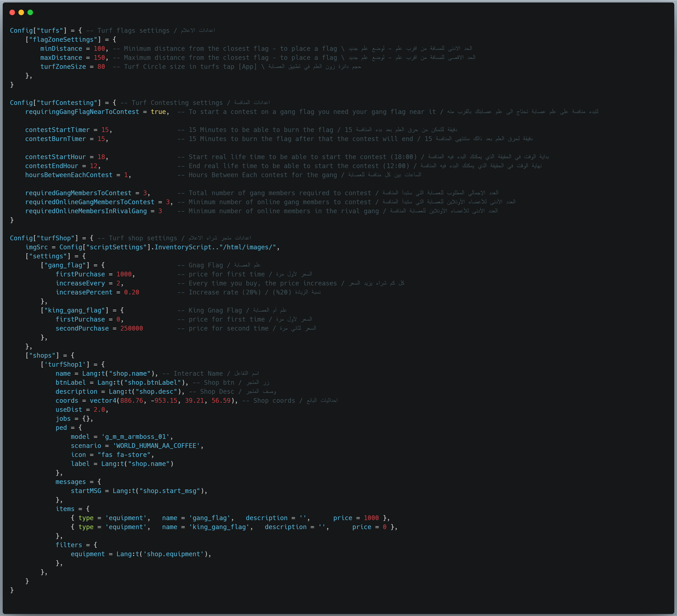Screen dimensions: 677x616
Task: Click the filters table name
Action: (69, 545)
